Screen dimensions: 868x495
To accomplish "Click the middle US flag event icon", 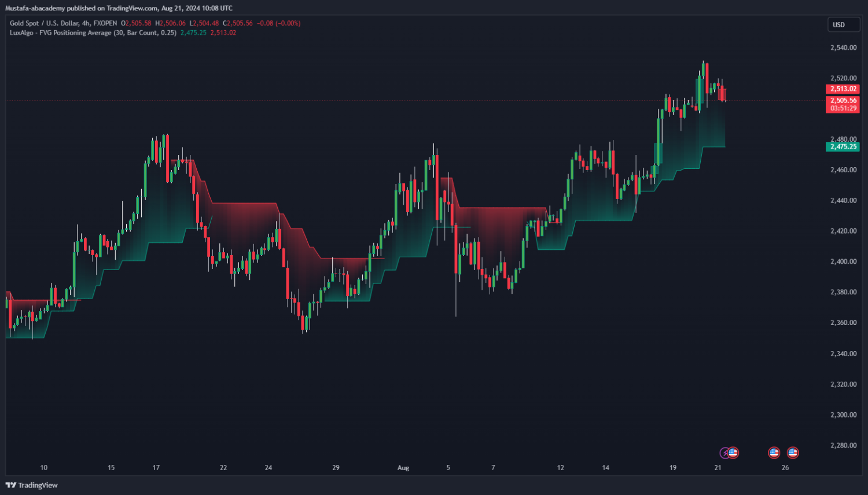I will (774, 453).
